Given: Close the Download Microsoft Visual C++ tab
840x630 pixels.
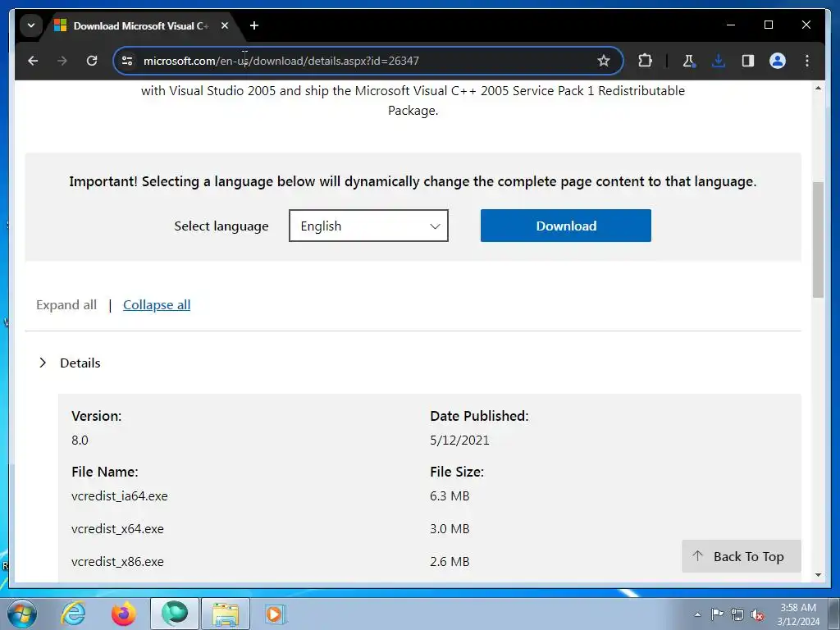Looking at the screenshot, I should [225, 25].
